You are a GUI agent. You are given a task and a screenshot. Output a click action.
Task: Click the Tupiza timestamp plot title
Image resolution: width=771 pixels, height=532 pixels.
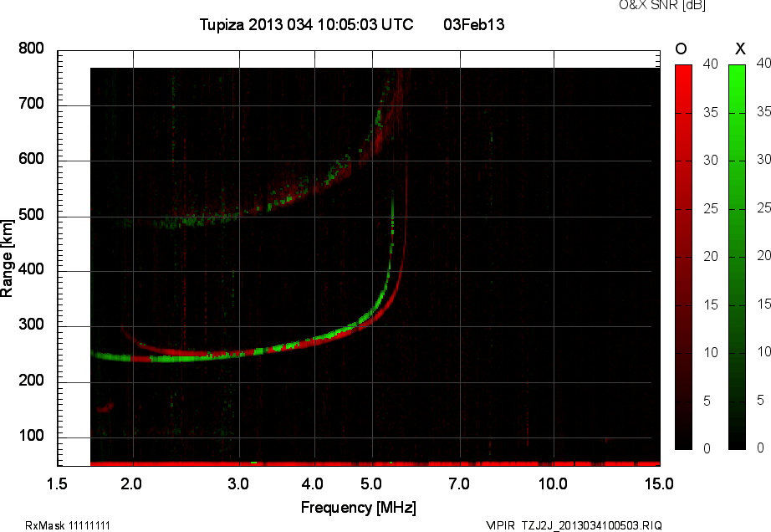306,25
